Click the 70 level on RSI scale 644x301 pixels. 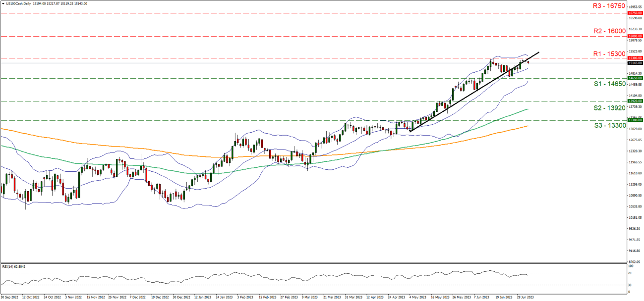[630, 273]
